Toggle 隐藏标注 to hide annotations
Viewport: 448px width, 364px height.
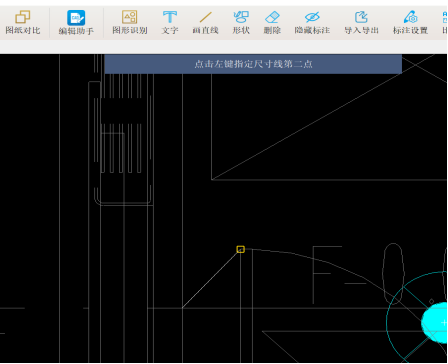click(x=312, y=22)
